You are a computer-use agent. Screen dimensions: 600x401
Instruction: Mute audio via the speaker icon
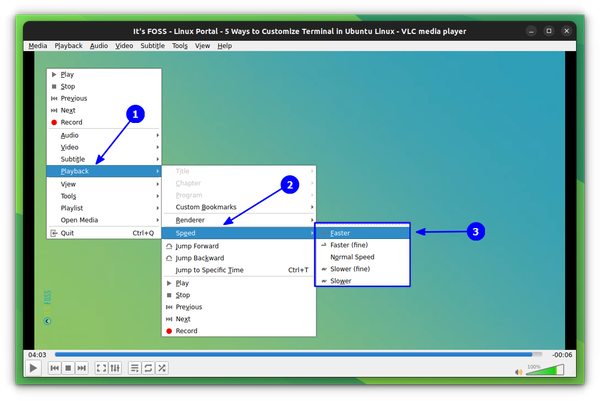point(519,371)
